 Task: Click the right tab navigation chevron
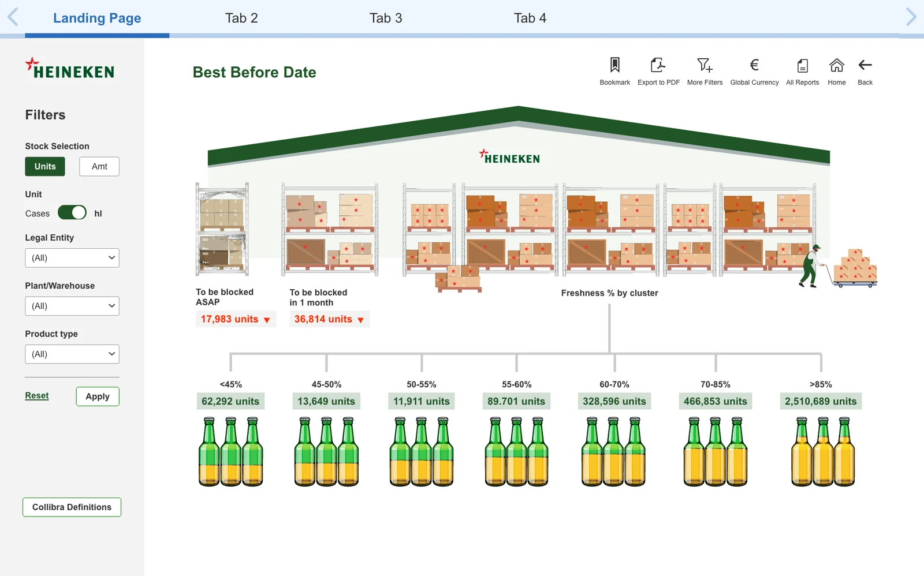point(911,17)
